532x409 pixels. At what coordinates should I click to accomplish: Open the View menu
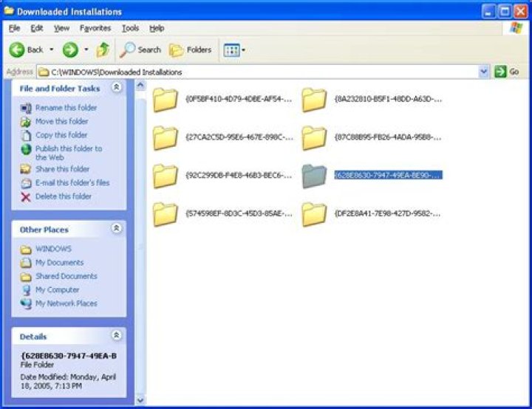(x=61, y=28)
